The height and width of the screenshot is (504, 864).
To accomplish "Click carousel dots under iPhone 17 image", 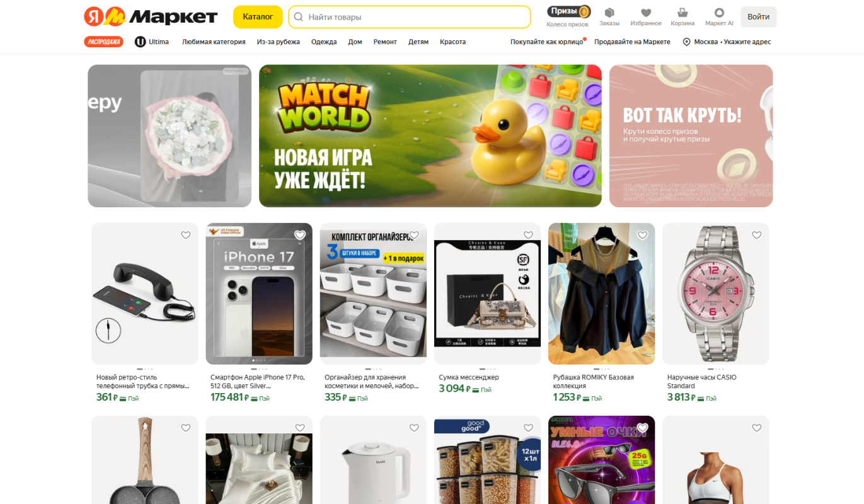I will pos(259,369).
